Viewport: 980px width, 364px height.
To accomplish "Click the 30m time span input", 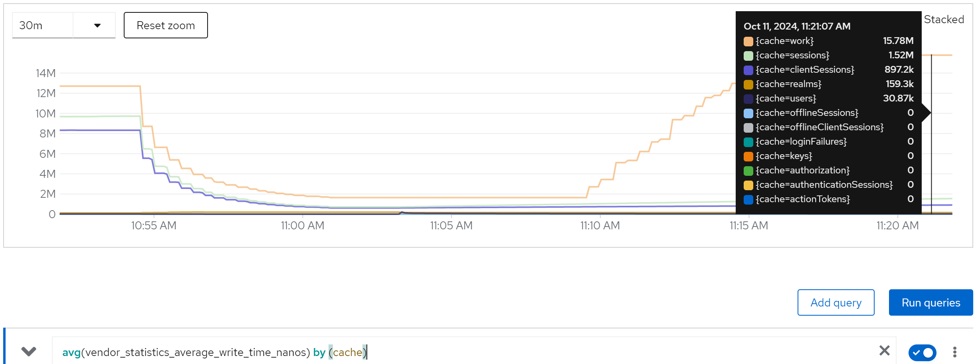I will tap(42, 26).
